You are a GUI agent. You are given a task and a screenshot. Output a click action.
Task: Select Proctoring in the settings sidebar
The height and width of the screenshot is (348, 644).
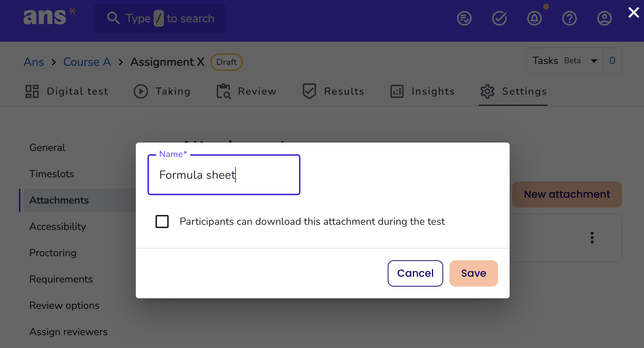click(53, 253)
